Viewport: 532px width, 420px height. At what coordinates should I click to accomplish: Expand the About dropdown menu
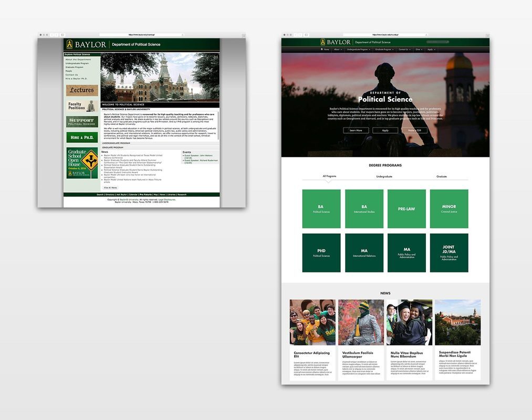click(x=338, y=49)
